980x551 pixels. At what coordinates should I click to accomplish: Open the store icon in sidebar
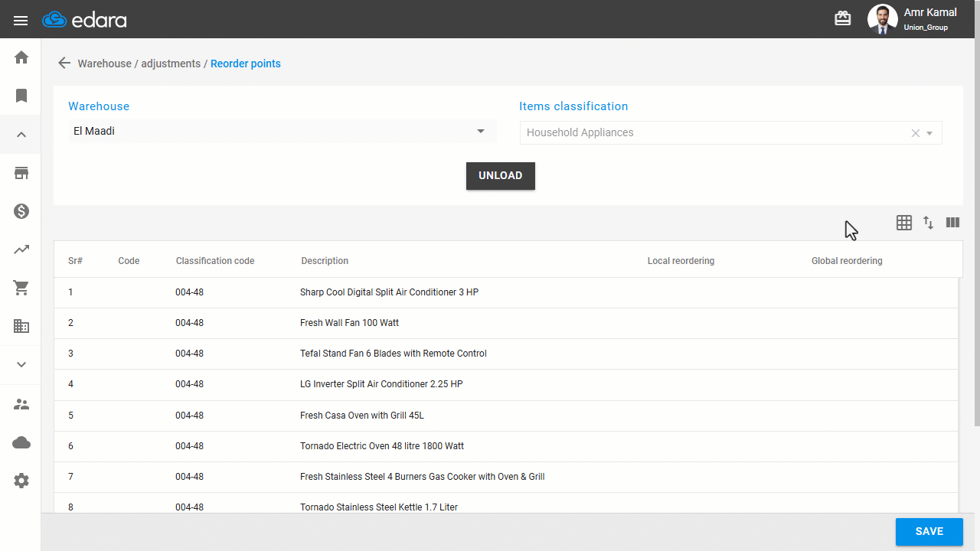(x=21, y=173)
